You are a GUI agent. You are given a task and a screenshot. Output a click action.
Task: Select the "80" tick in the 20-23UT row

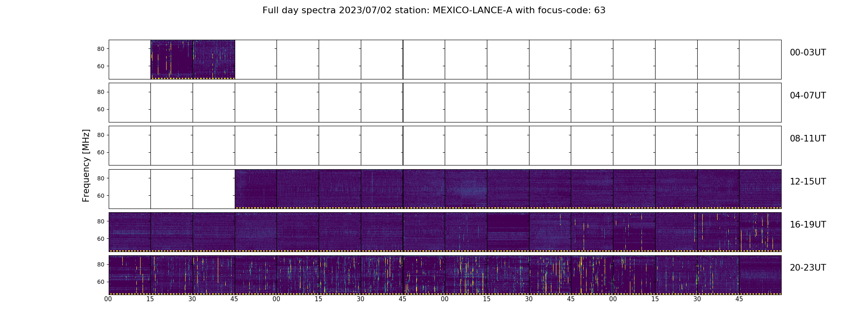(x=101, y=264)
